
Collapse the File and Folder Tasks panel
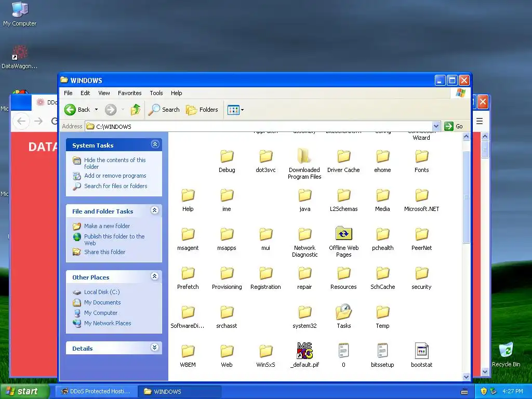point(154,210)
